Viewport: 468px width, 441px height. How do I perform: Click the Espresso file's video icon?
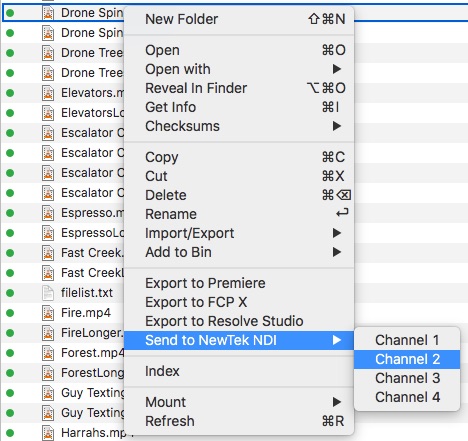tap(48, 213)
